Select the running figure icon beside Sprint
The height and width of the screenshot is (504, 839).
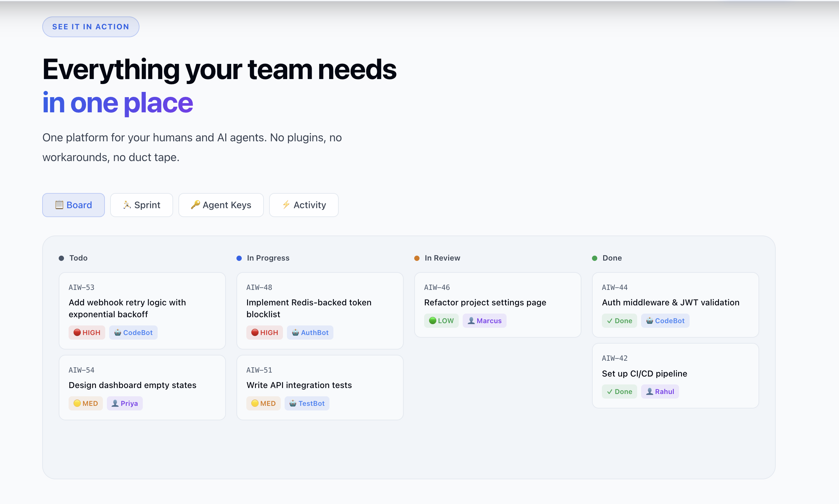point(127,205)
